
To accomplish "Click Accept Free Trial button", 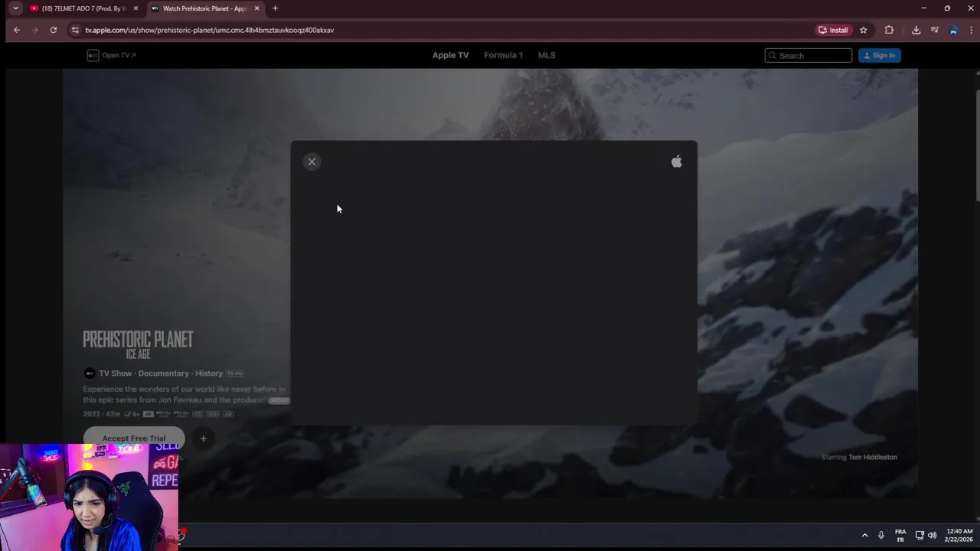I will coord(134,438).
